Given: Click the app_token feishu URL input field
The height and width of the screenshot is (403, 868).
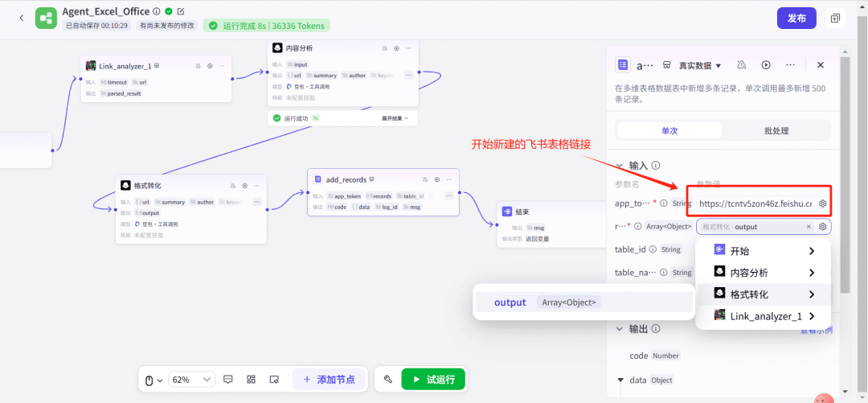Looking at the screenshot, I should point(754,204).
